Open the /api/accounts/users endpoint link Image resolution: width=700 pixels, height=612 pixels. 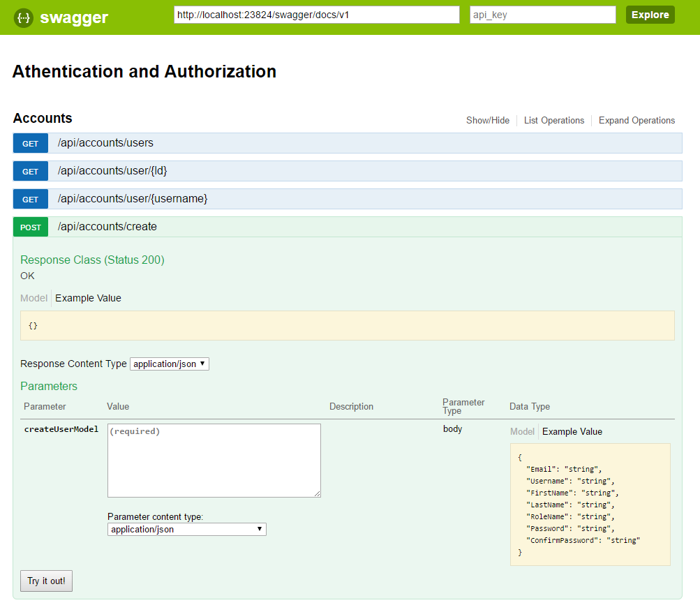pos(105,142)
